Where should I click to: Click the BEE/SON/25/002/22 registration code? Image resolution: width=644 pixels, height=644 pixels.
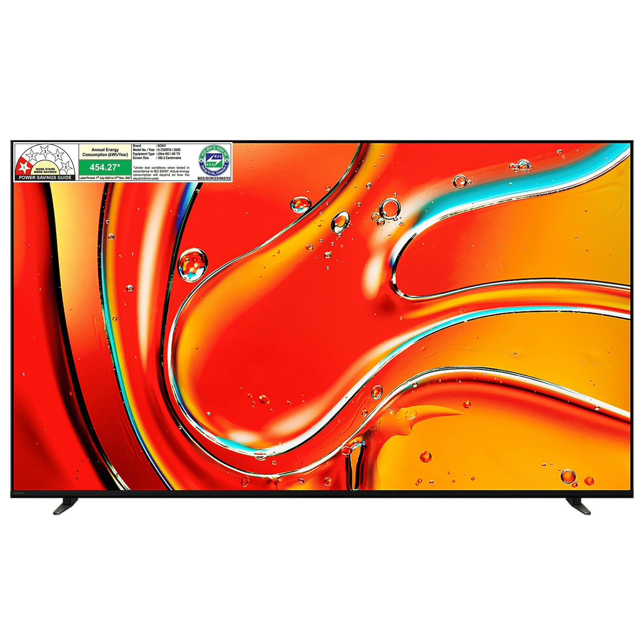pos(214,178)
